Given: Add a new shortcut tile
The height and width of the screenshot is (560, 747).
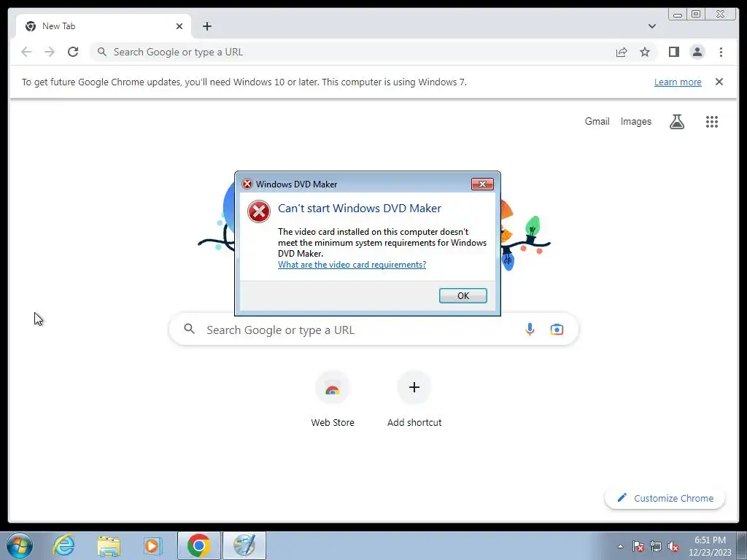Looking at the screenshot, I should 414,399.
